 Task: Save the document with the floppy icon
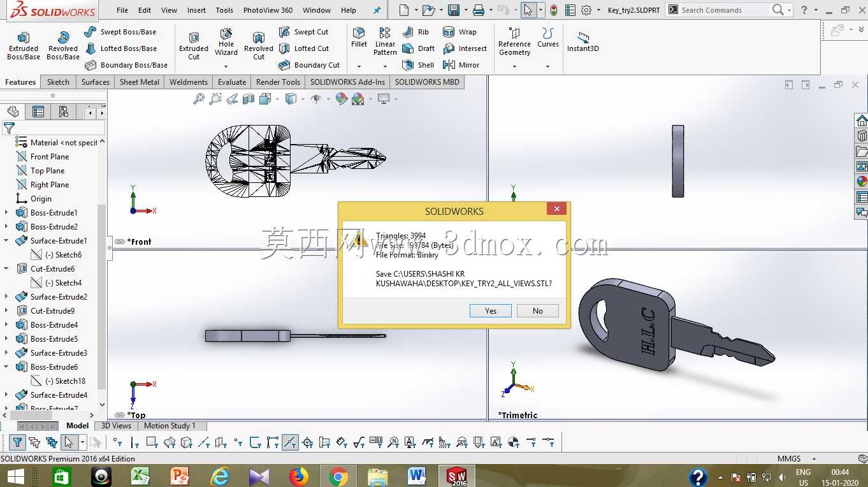(454, 10)
